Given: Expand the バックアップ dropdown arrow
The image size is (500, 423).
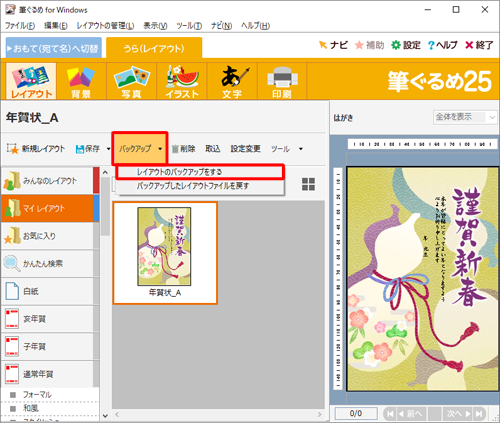Looking at the screenshot, I should click(x=160, y=149).
